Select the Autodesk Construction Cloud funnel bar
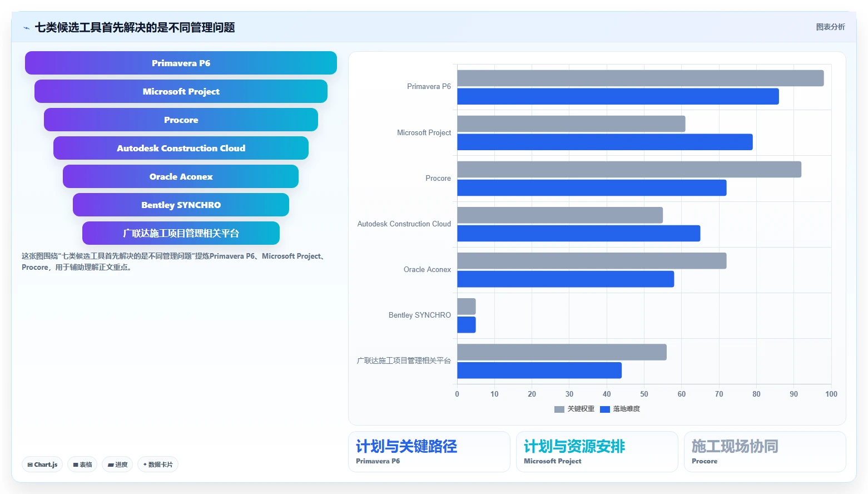Viewport: 868px width, 494px height. (181, 148)
